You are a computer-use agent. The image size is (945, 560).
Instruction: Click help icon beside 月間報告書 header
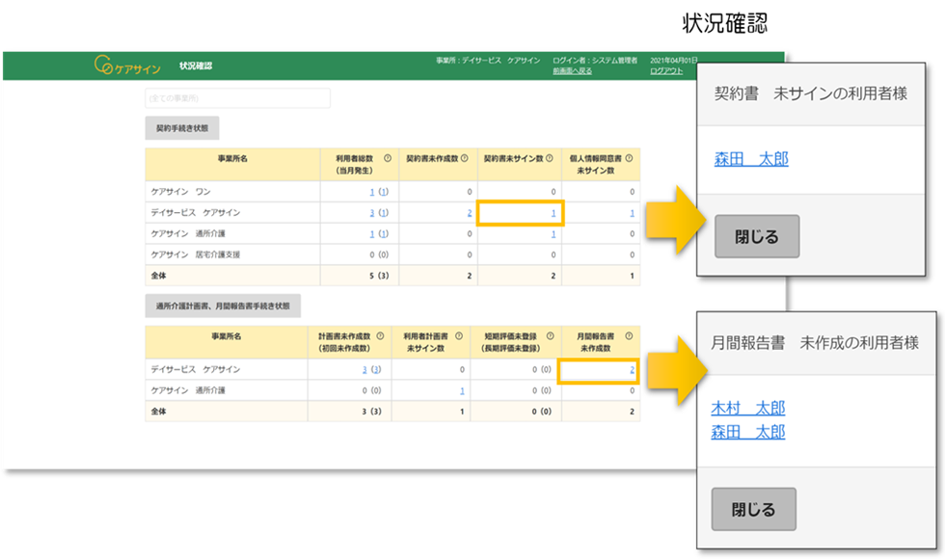627,336
